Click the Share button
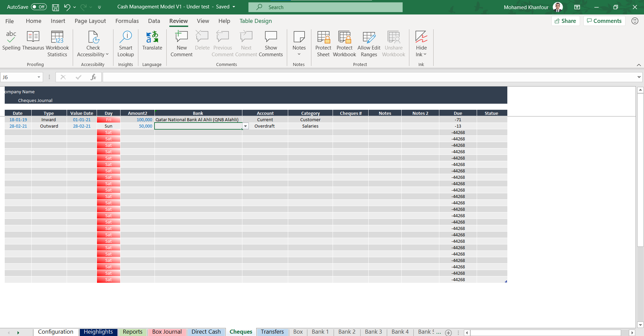This screenshot has width=644, height=336. click(566, 21)
